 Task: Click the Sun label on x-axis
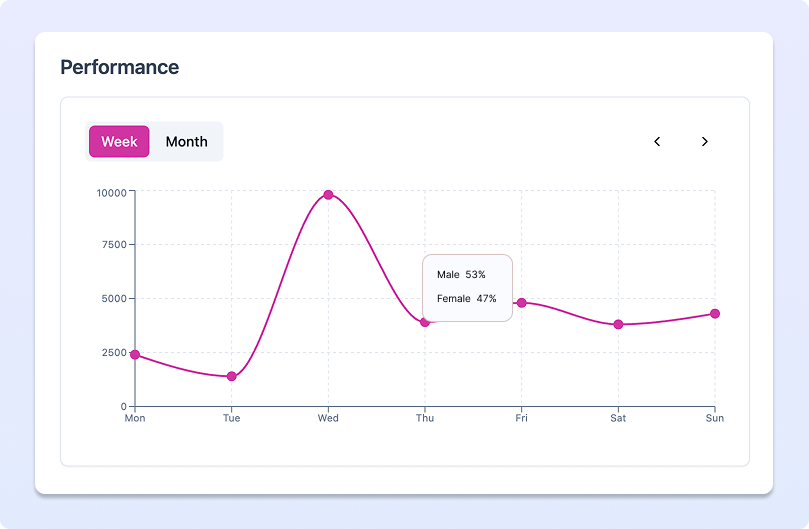point(714,418)
